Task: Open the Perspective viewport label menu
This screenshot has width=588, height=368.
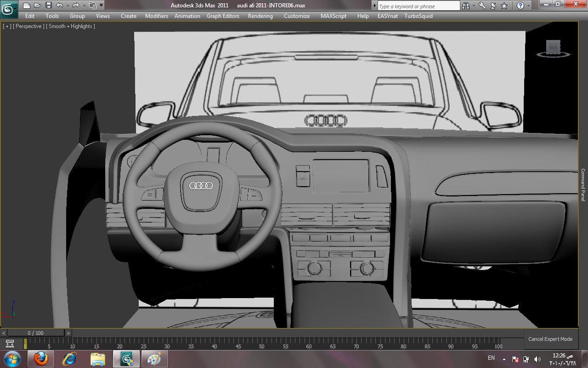Action: coord(29,26)
